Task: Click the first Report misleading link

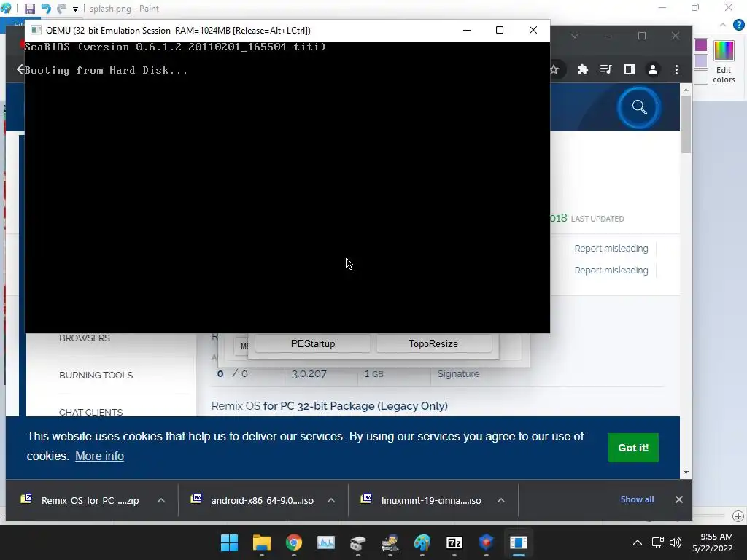Action: click(611, 249)
